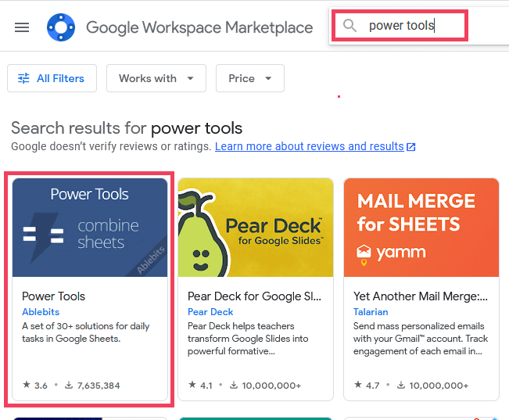
Task: Click Pear Deck's 10,000,000+ download icon
Action: pyautogui.click(x=234, y=386)
